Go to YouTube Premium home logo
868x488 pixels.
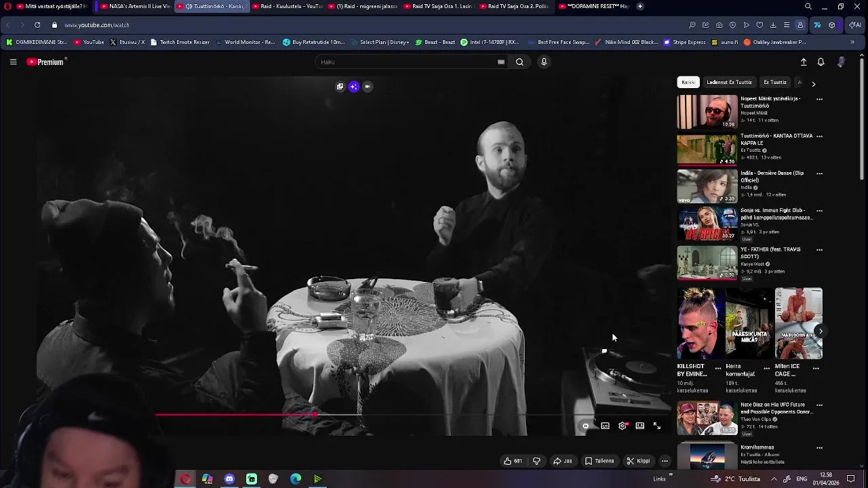pos(46,62)
